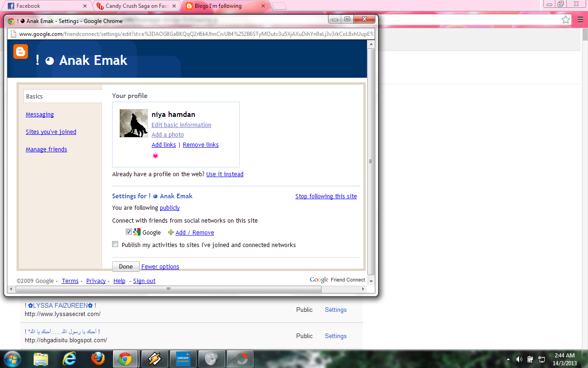This screenshot has height=368, width=588.
Task: Click popup vertical scrollbar handle
Action: click(371, 161)
